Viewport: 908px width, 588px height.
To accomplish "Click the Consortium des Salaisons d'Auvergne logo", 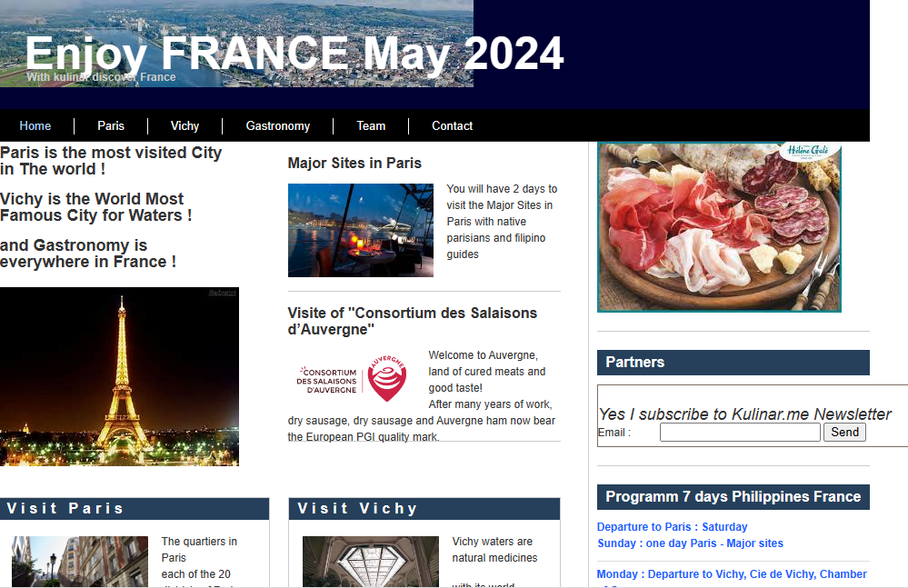I will pyautogui.click(x=352, y=378).
